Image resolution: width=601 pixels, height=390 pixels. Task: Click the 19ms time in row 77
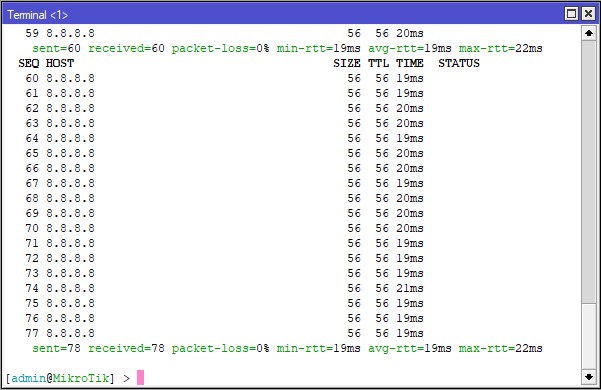click(x=410, y=333)
